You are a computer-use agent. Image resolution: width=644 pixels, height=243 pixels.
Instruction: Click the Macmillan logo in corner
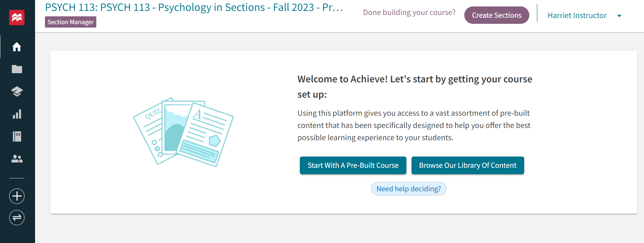point(16,17)
